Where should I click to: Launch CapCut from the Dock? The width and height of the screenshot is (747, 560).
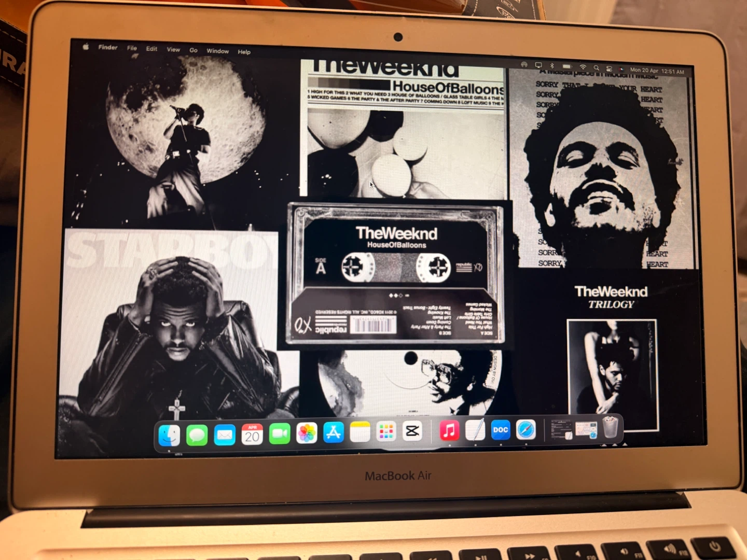click(412, 431)
